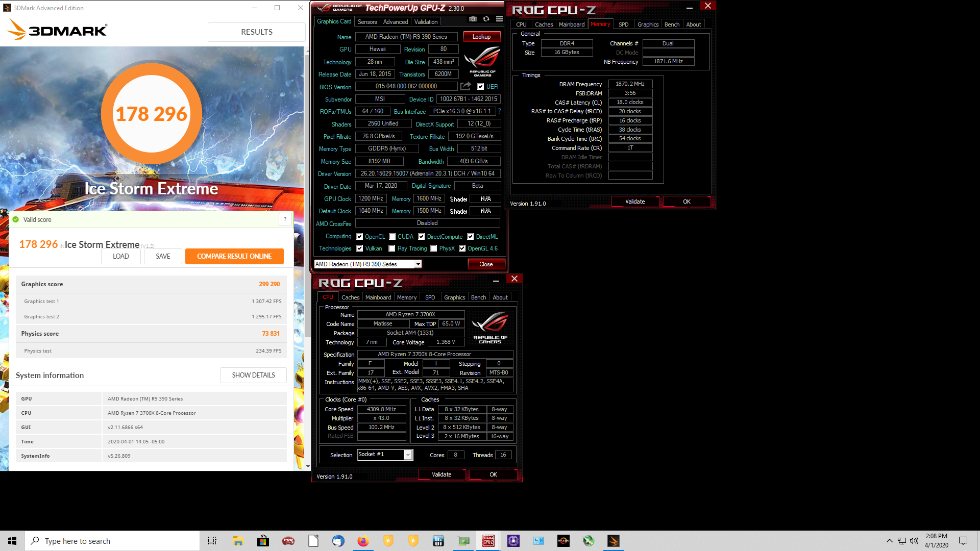
Task: Open the system info panel taskbar icon
Action: point(538,541)
